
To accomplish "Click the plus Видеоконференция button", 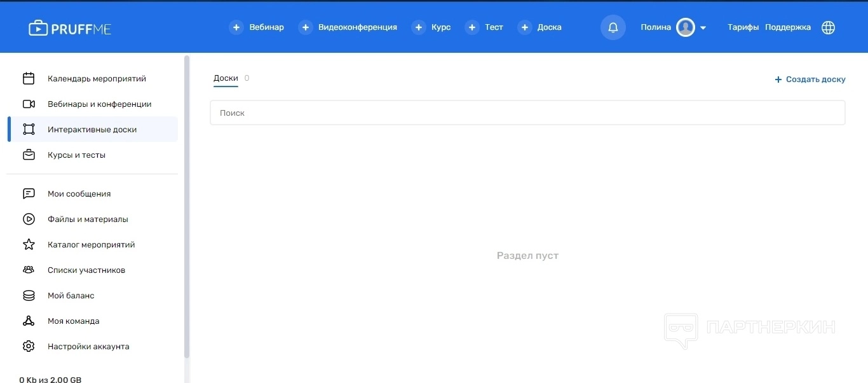I will pyautogui.click(x=348, y=27).
